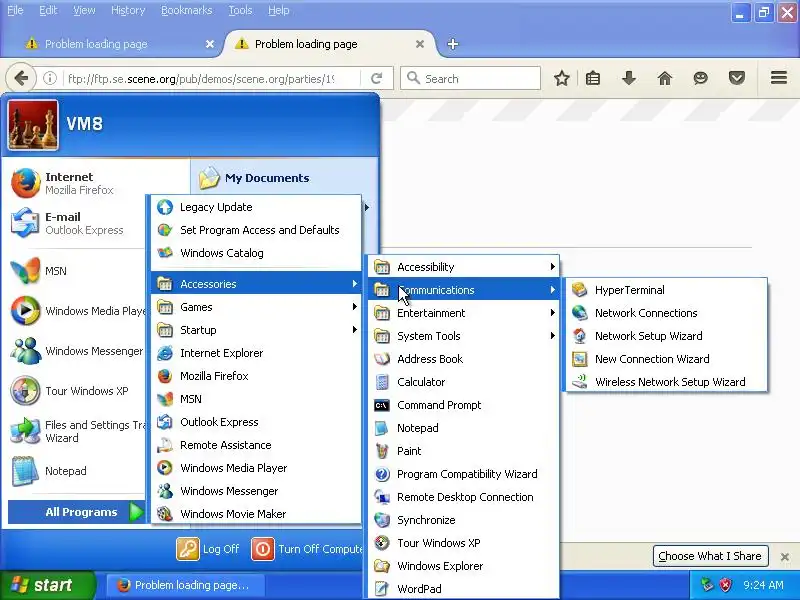This screenshot has height=600, width=800.
Task: Open Firefox hamburger menu
Action: click(779, 78)
